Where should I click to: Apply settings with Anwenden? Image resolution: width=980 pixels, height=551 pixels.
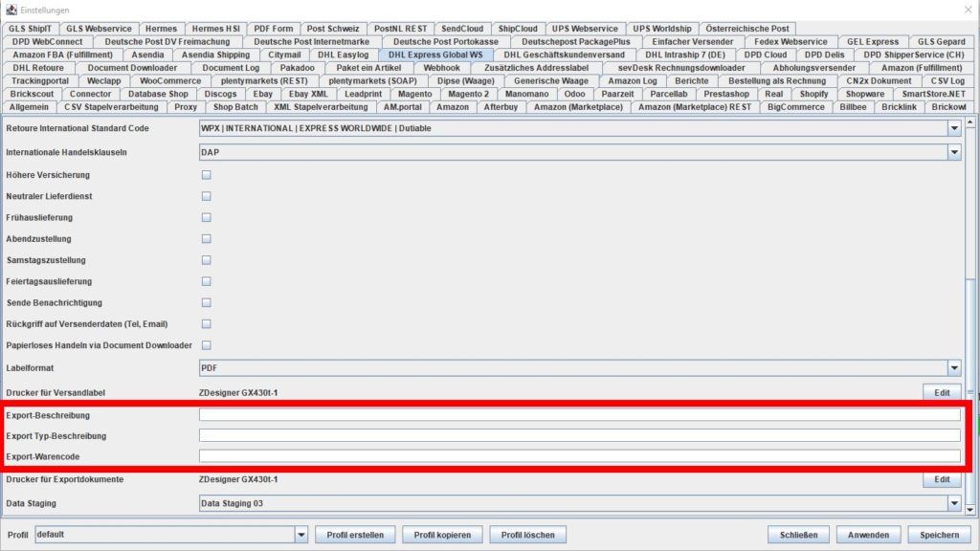868,535
